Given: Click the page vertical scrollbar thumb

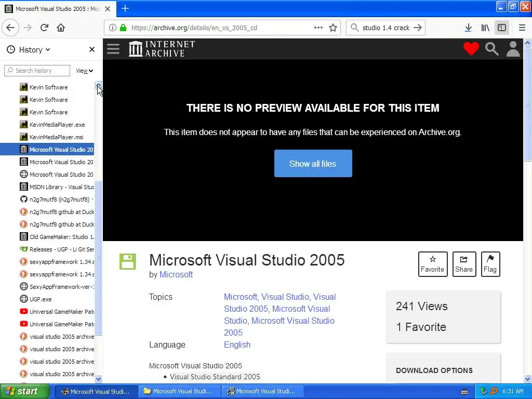Looking at the screenshot, I should point(528,104).
